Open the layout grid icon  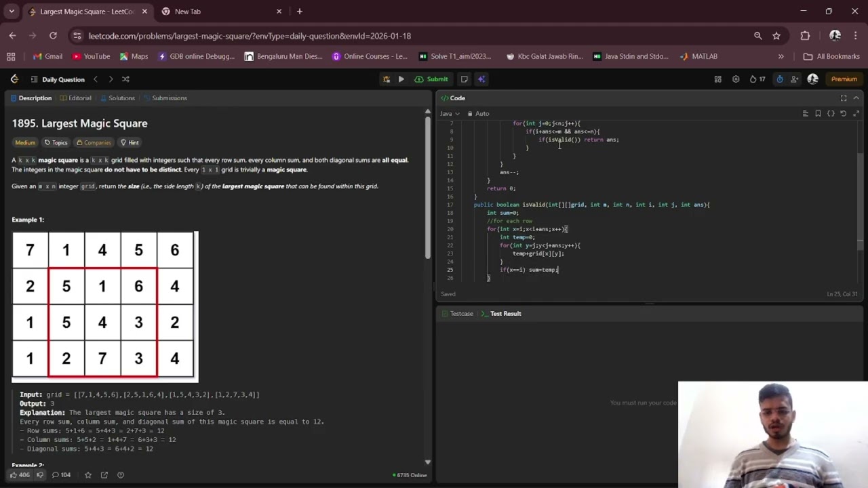click(x=717, y=79)
